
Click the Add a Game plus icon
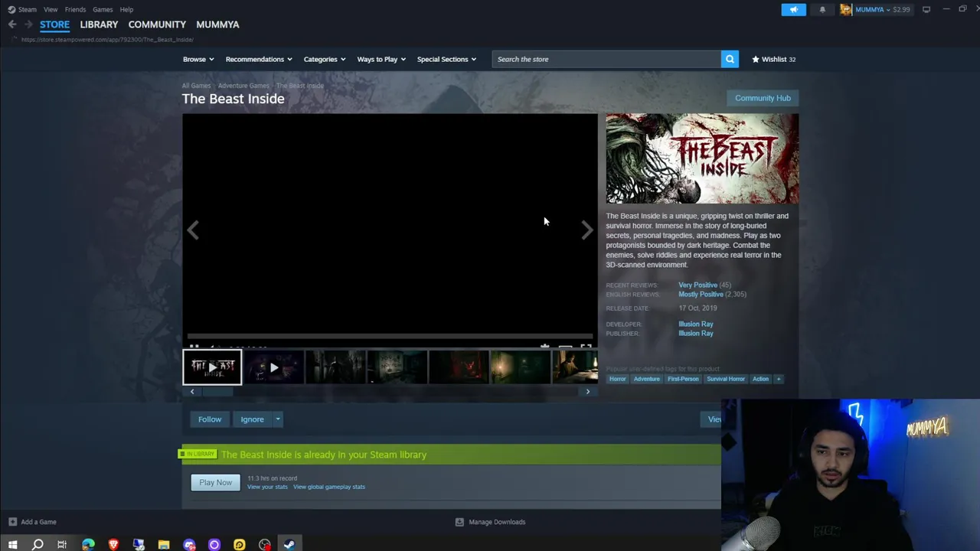(12, 522)
